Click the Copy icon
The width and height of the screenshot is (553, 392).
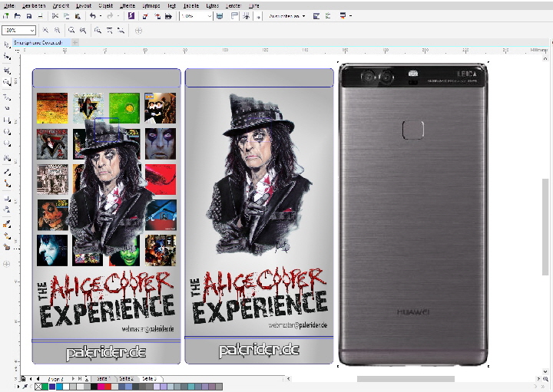[66, 16]
